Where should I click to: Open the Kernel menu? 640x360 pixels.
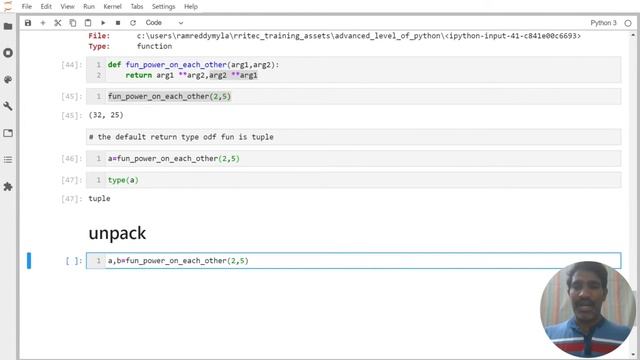pyautogui.click(x=112, y=7)
